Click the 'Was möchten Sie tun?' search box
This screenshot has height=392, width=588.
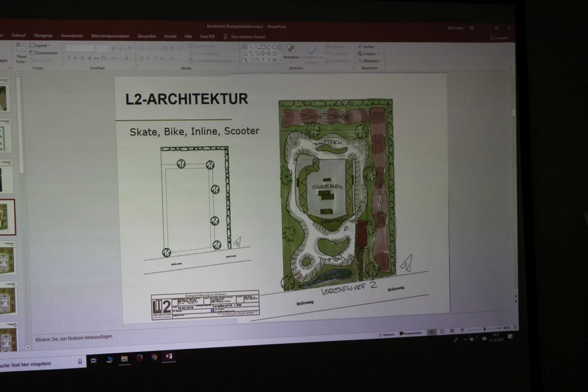tap(248, 37)
